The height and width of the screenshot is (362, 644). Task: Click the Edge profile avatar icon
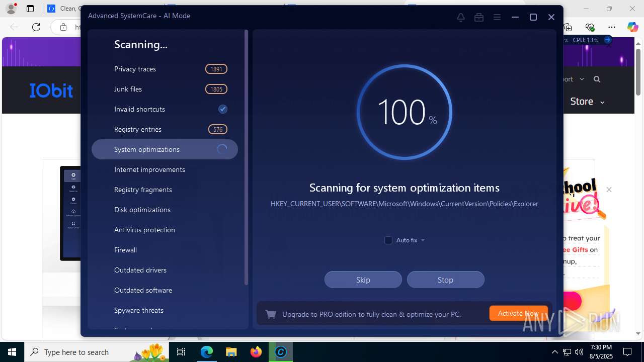[x=11, y=9]
